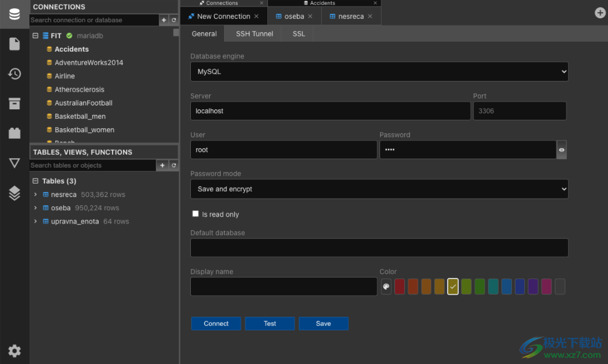
Task: Select the nesreca table tab
Action: click(x=351, y=16)
